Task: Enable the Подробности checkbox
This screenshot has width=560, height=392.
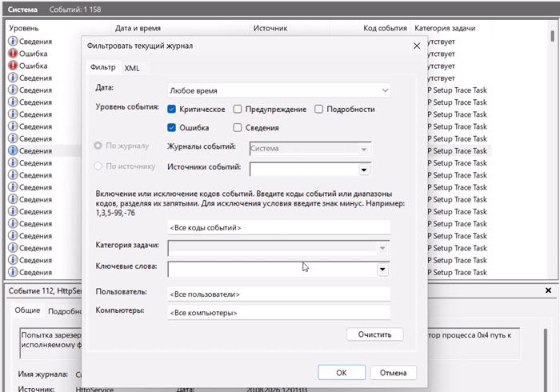Action: point(318,110)
